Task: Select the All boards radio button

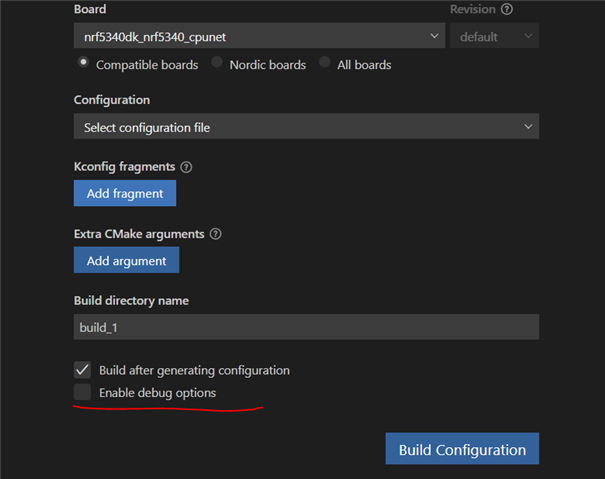Action: click(x=325, y=62)
